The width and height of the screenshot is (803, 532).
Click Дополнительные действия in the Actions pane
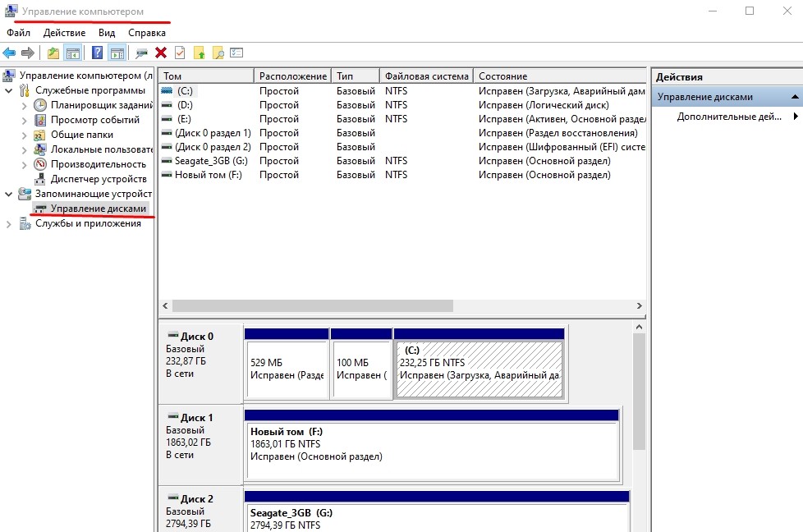coord(729,117)
